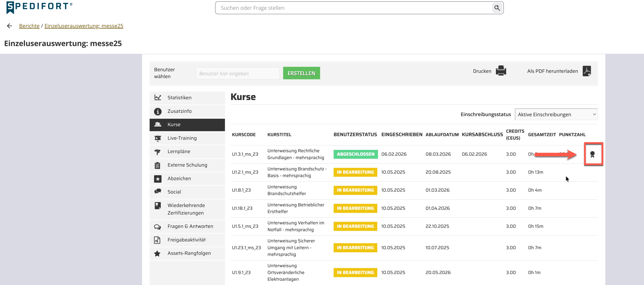Open Statistiken via its chart icon

(x=157, y=97)
